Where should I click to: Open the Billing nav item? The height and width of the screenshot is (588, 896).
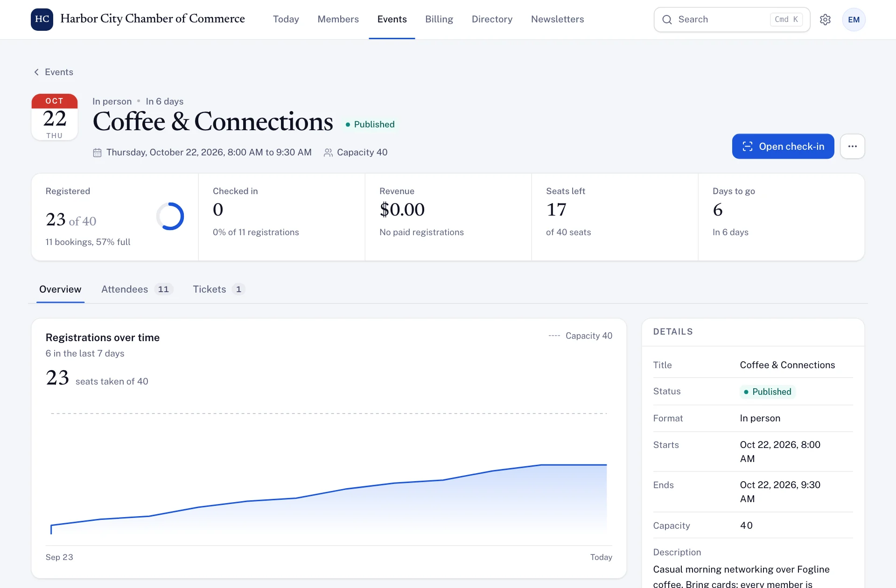point(439,19)
